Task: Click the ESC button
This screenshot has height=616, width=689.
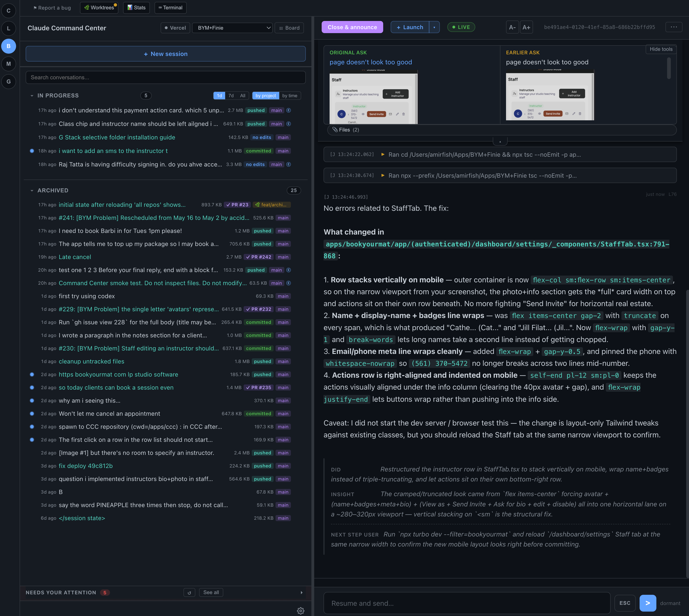Action: tap(625, 603)
